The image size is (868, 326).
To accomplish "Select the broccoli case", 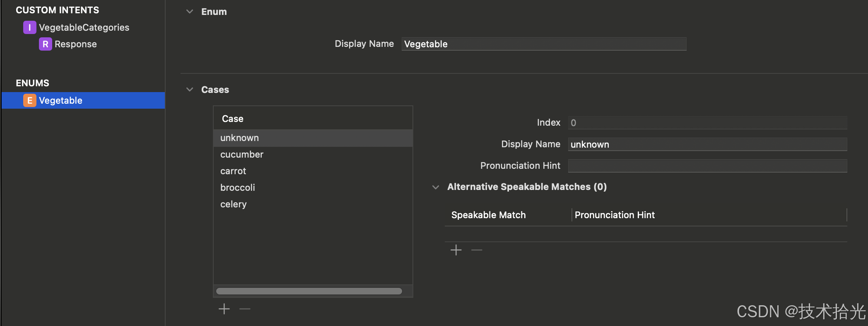I will [313, 187].
